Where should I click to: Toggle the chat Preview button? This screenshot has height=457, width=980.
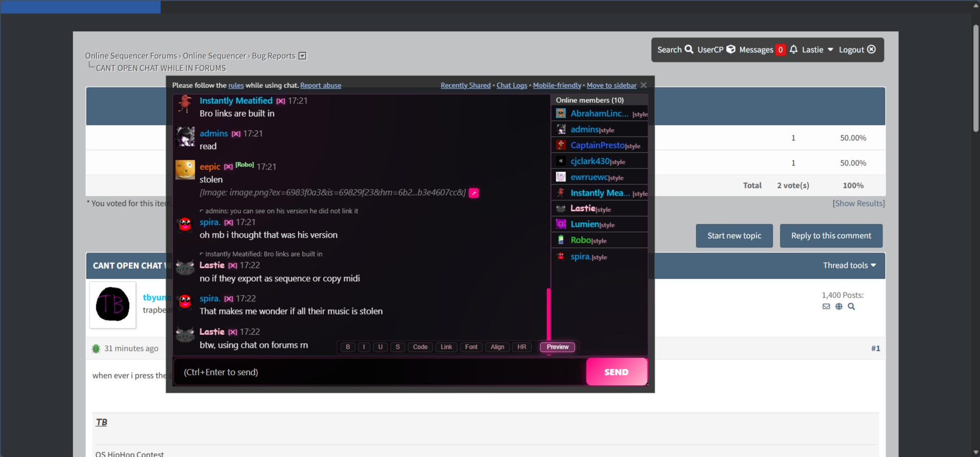[557, 347]
